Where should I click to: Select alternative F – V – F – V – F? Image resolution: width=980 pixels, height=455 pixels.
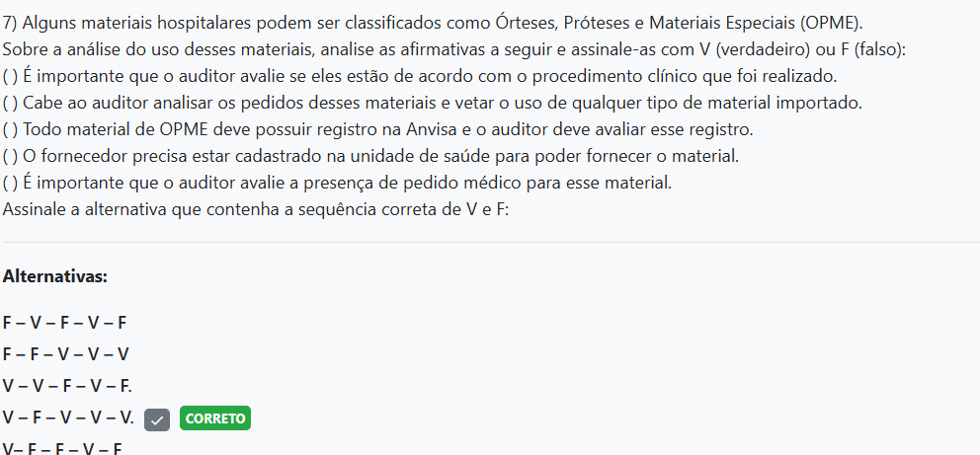(x=65, y=323)
